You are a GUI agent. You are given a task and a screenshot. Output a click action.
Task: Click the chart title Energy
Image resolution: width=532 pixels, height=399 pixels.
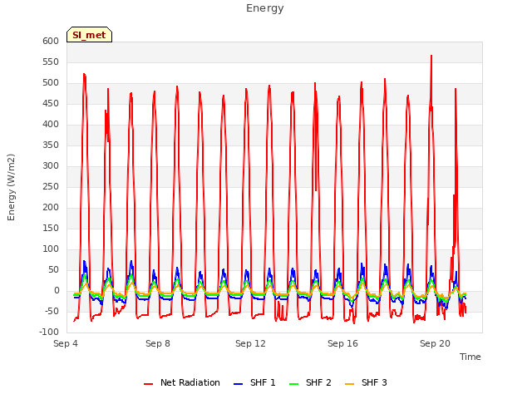tap(265, 8)
